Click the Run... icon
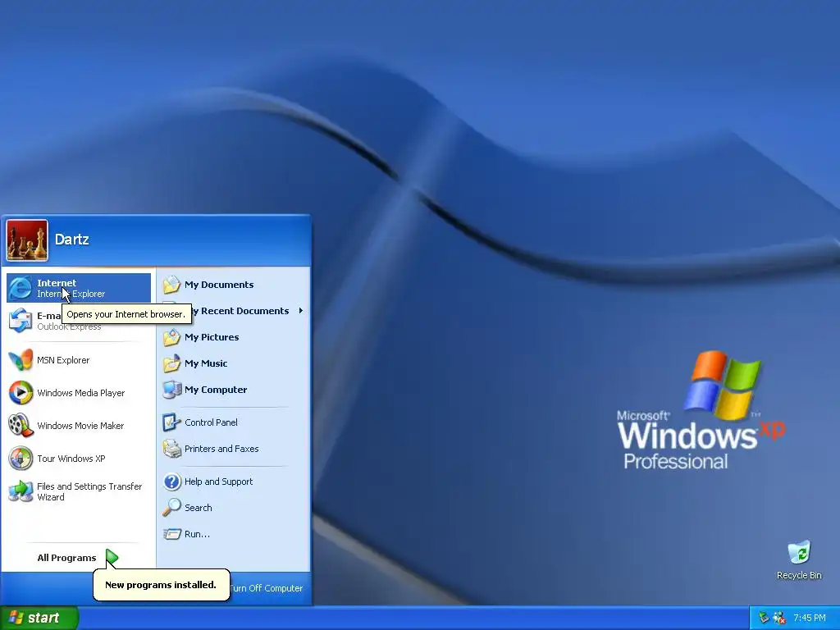Image resolution: width=840 pixels, height=630 pixels. 172,534
